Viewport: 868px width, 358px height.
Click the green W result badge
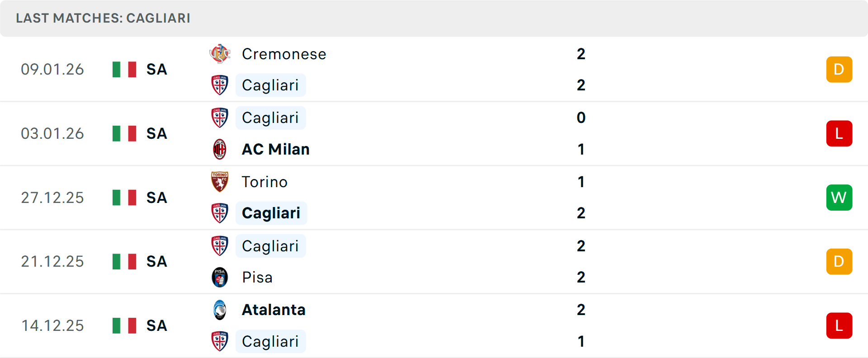[x=839, y=198]
